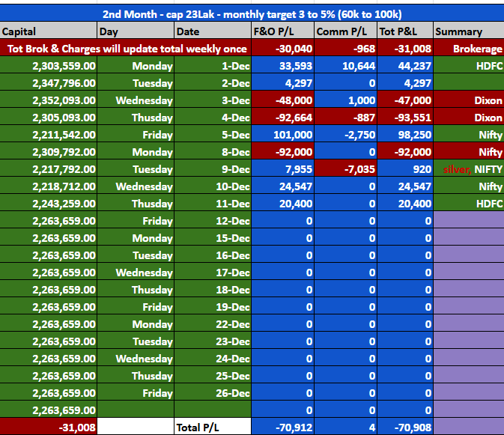This screenshot has height=435, width=504.
Task: Select F&O loss -92,664
Action: pyautogui.click(x=282, y=118)
